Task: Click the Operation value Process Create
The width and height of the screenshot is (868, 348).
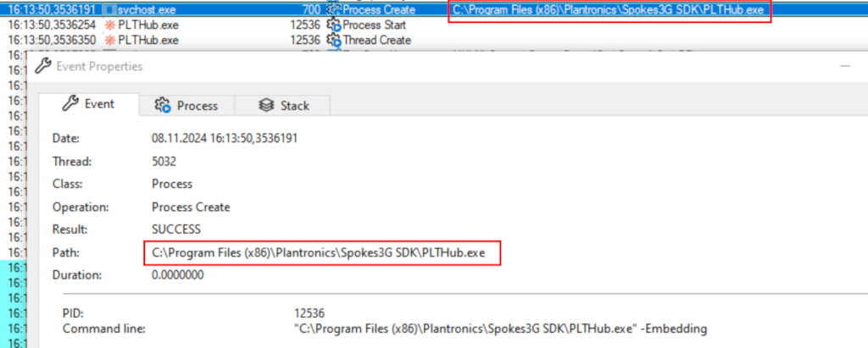Action: click(191, 207)
